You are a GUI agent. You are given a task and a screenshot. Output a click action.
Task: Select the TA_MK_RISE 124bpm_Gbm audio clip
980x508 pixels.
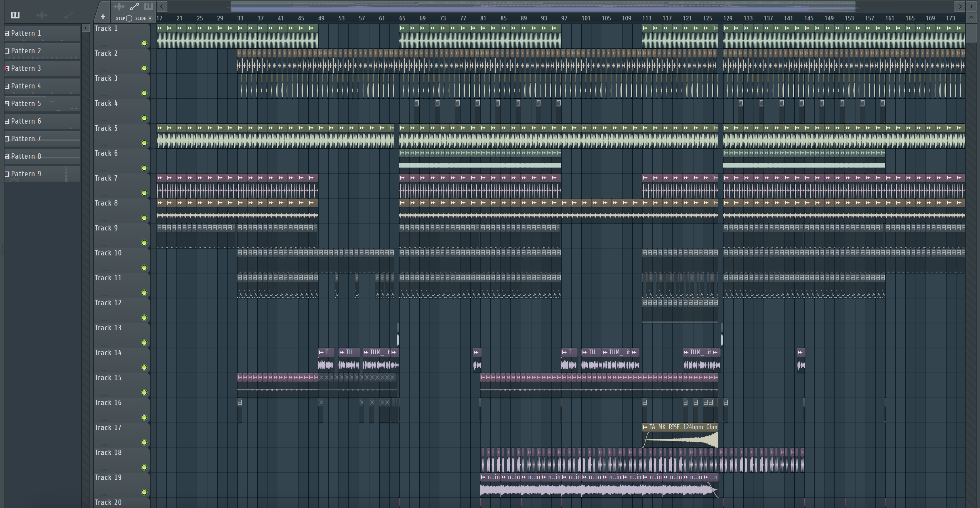[x=680, y=435]
